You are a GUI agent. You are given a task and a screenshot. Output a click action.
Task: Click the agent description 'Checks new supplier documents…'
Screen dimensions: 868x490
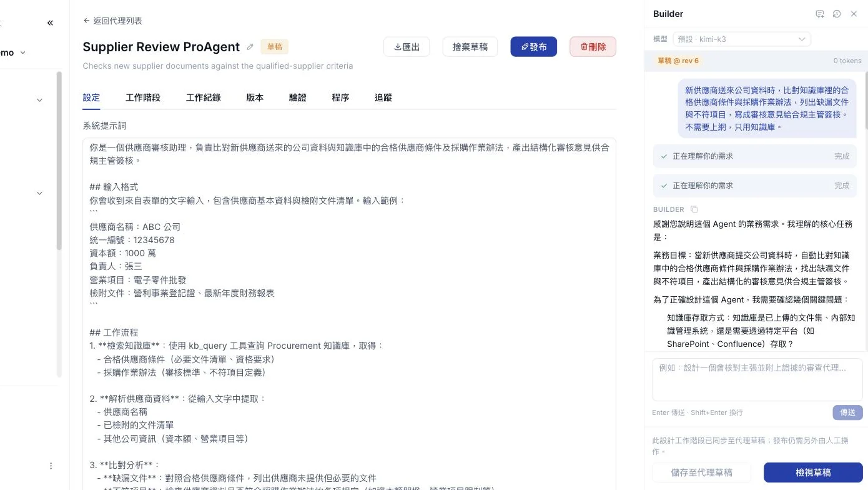(218, 66)
